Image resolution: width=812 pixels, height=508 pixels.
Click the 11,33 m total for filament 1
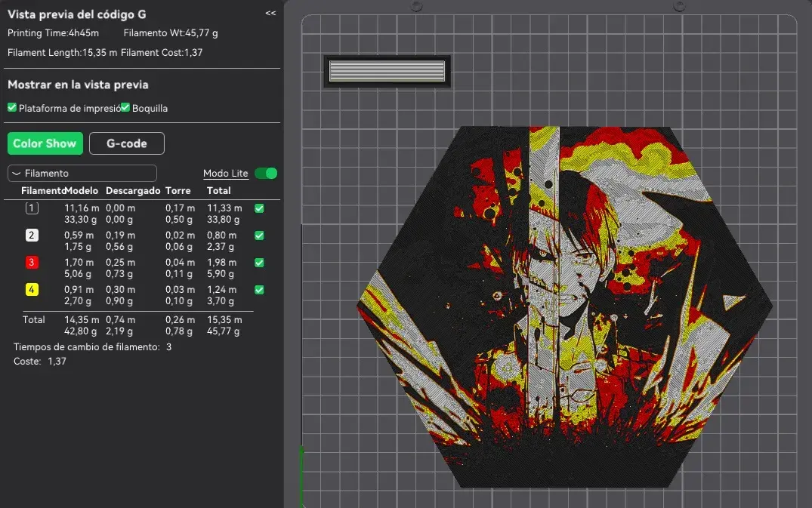coord(224,208)
